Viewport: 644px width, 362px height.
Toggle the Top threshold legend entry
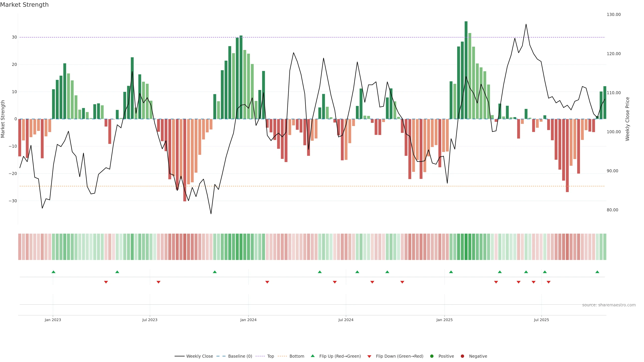[x=271, y=356]
